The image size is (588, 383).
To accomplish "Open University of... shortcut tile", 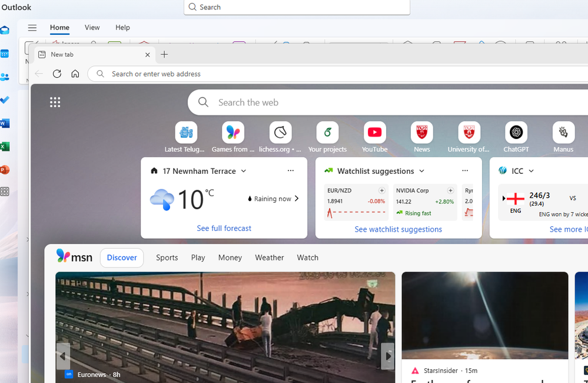I will (469, 137).
